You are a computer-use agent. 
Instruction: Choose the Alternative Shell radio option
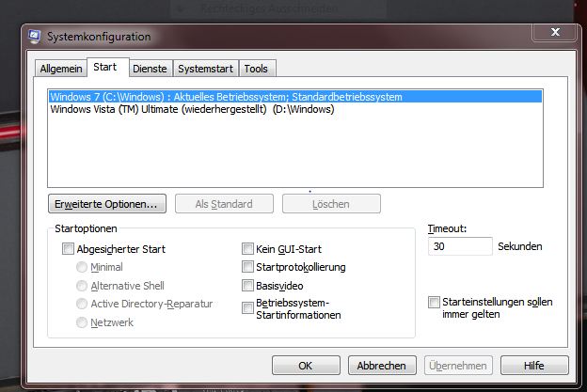[82, 286]
